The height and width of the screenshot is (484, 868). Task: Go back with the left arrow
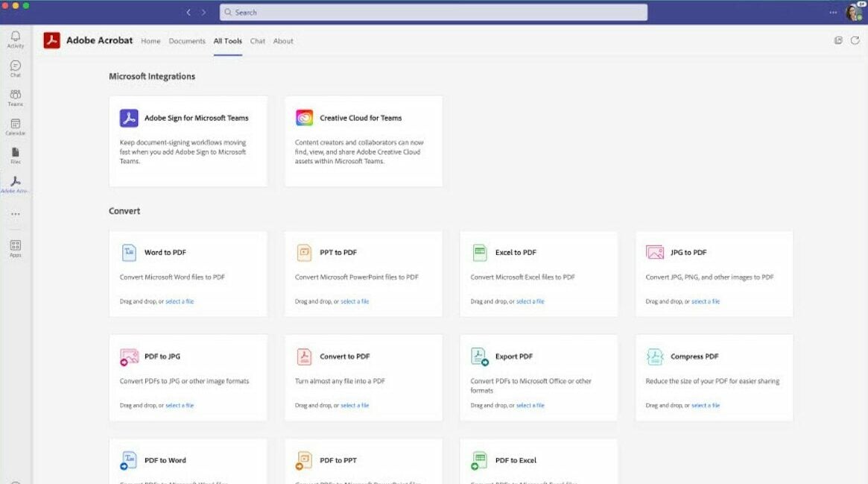coord(189,12)
